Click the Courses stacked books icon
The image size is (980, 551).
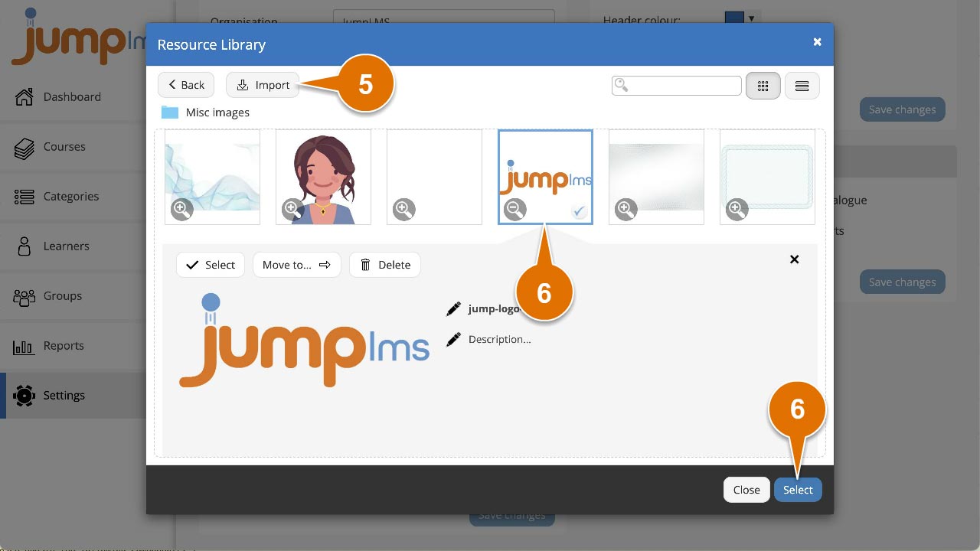pos(24,147)
